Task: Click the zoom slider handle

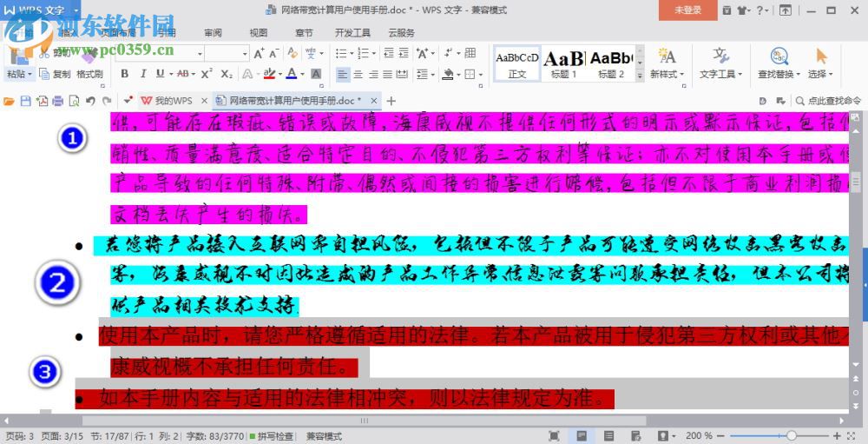Action: [791, 436]
